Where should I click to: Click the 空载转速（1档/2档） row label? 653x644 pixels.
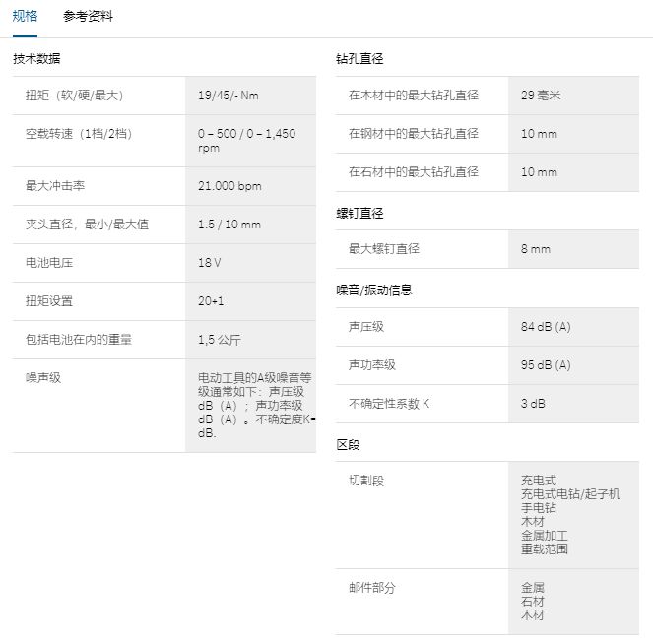[x=81, y=134]
